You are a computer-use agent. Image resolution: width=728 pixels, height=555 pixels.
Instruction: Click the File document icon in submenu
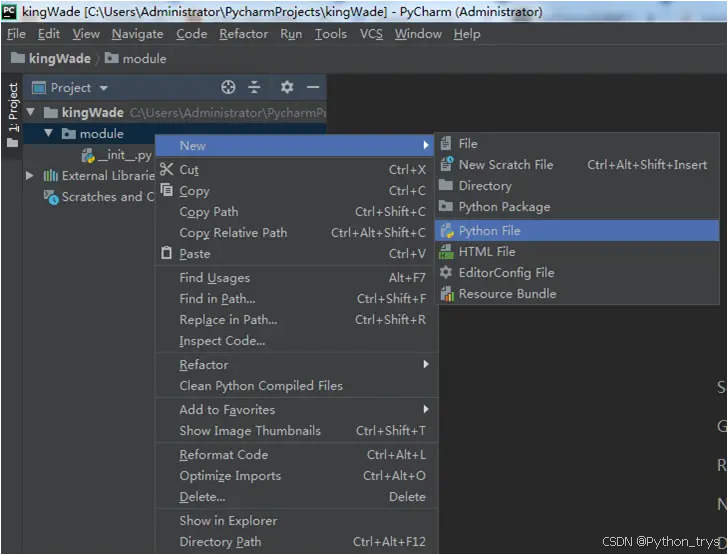pos(446,144)
